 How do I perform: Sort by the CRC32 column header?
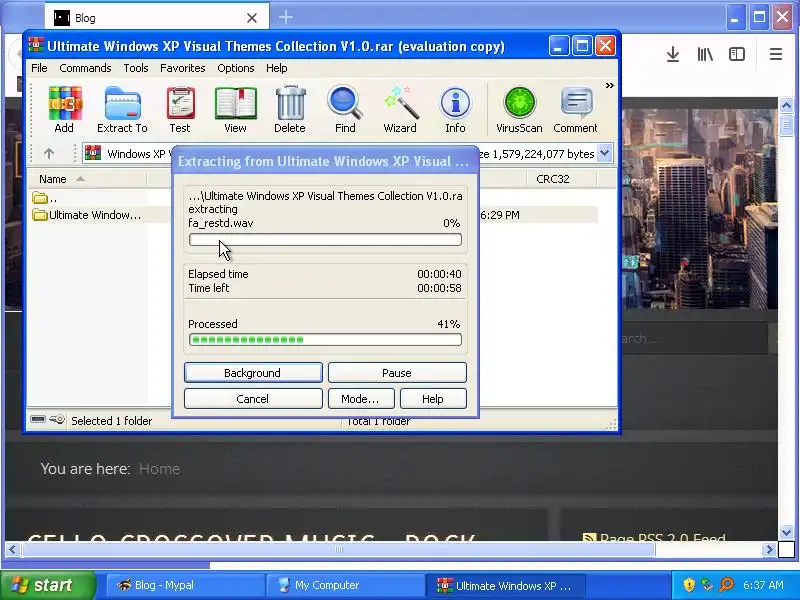coord(560,179)
